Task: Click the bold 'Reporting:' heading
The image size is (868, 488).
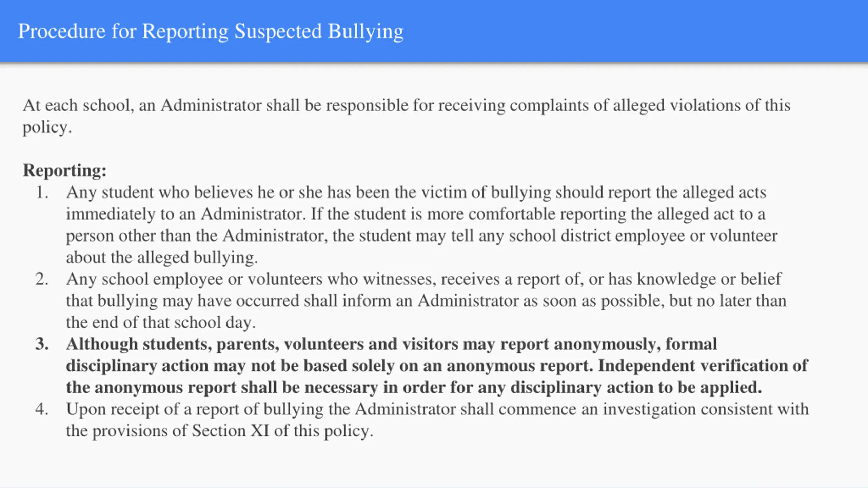Action: (65, 170)
